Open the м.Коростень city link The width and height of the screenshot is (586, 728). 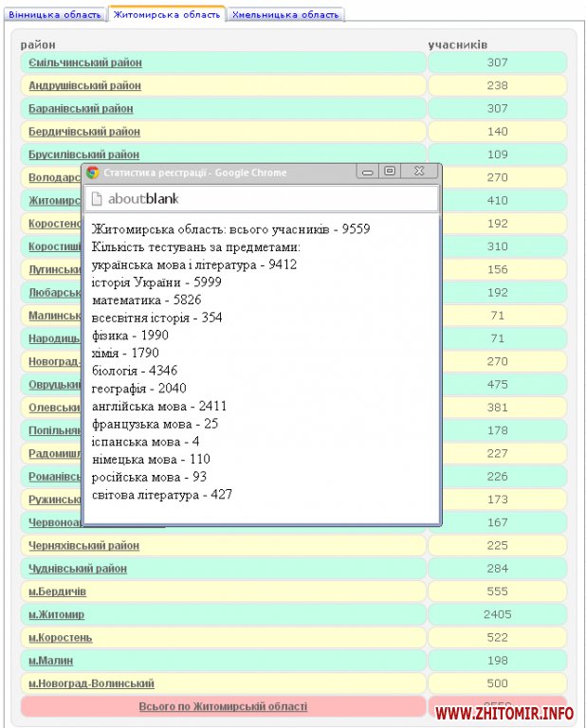pos(61,637)
